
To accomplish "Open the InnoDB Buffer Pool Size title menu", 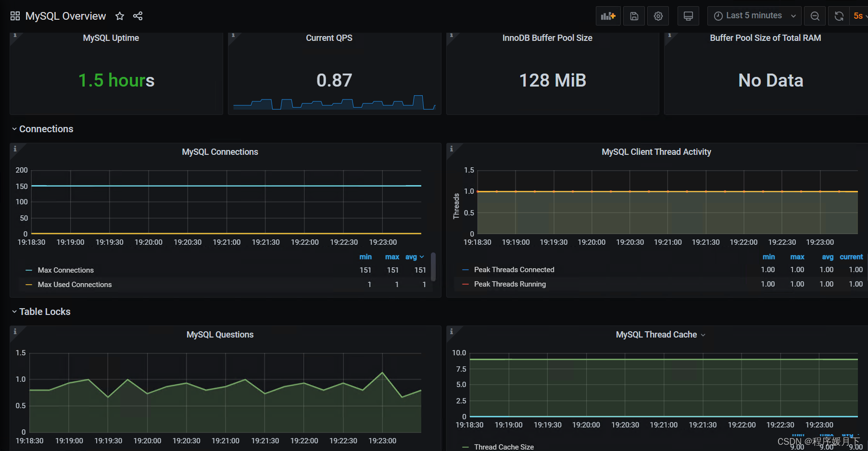I will click(547, 38).
